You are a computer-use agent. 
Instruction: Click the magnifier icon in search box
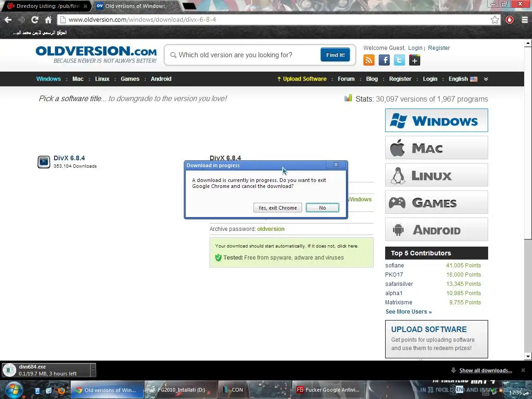point(173,55)
